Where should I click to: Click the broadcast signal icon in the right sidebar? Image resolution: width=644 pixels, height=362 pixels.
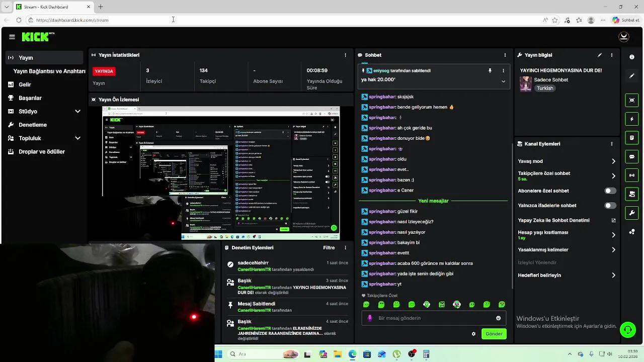pyautogui.click(x=632, y=175)
